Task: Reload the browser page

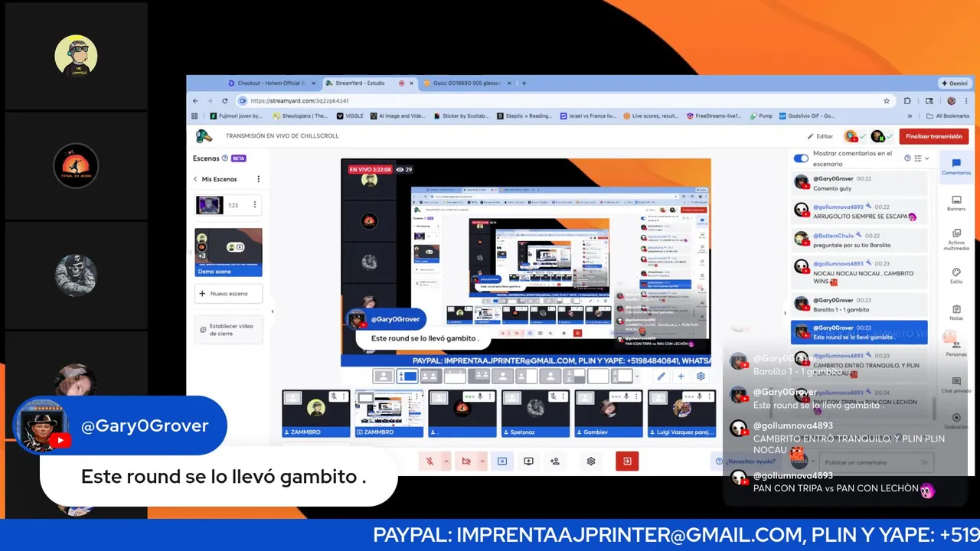Action: point(224,101)
